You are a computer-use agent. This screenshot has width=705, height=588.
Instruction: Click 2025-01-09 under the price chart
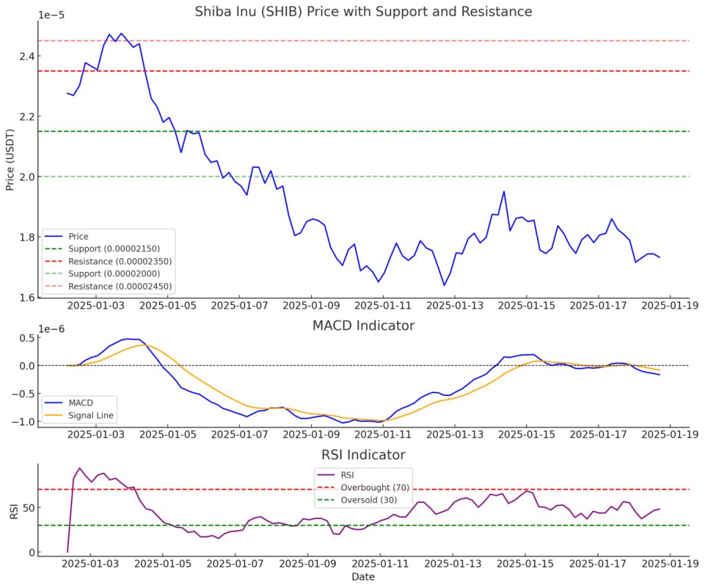(x=311, y=306)
